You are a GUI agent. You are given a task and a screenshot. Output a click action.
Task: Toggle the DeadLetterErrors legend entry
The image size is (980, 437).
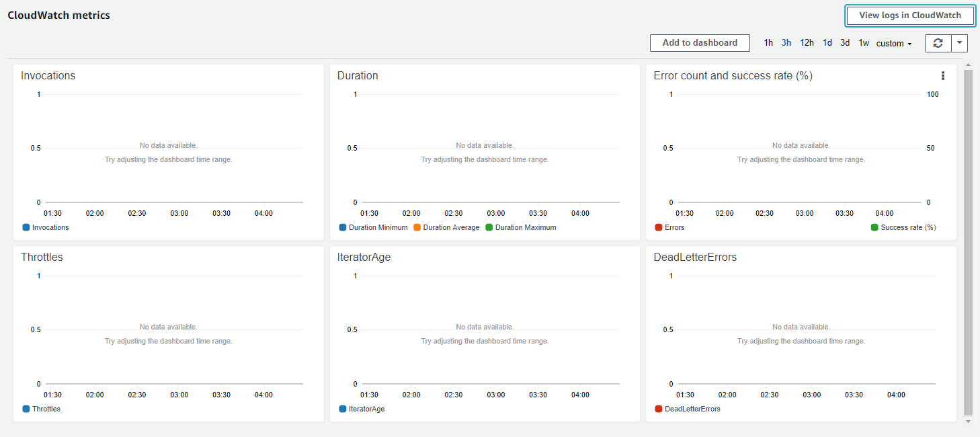(x=687, y=409)
